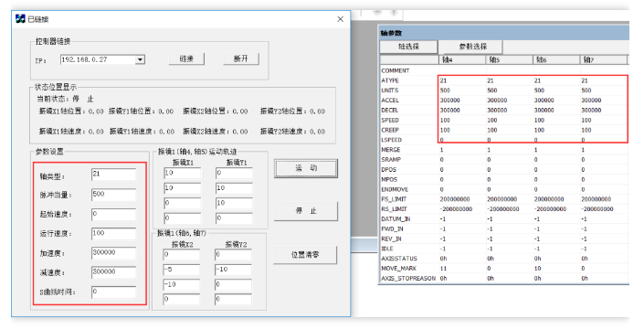Image resolution: width=644 pixels, height=329 pixels.
Task: Click the FS_LIMIT value for 轴4
Action: pyautogui.click(x=455, y=199)
